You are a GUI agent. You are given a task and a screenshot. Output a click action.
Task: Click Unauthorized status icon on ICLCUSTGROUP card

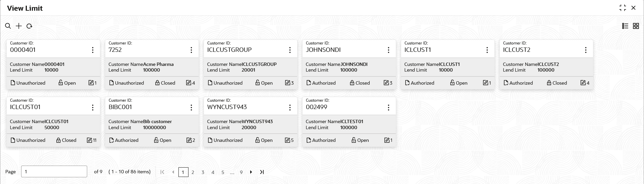(x=210, y=83)
